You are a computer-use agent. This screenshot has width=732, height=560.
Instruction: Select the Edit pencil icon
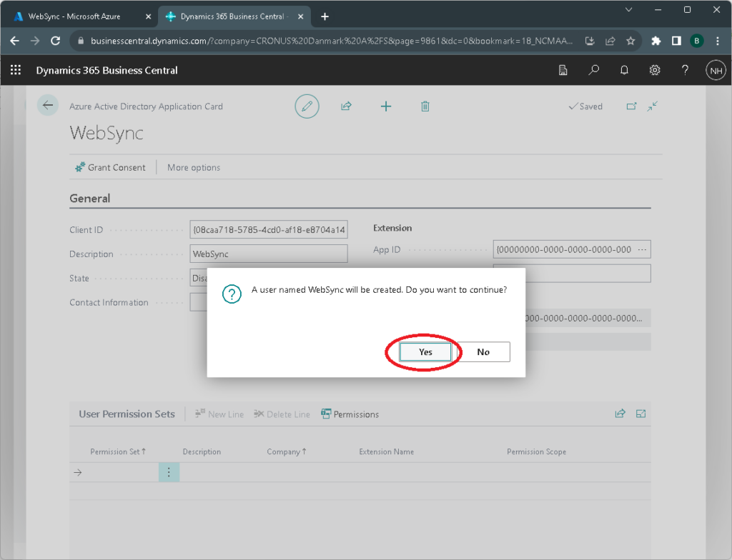(307, 106)
